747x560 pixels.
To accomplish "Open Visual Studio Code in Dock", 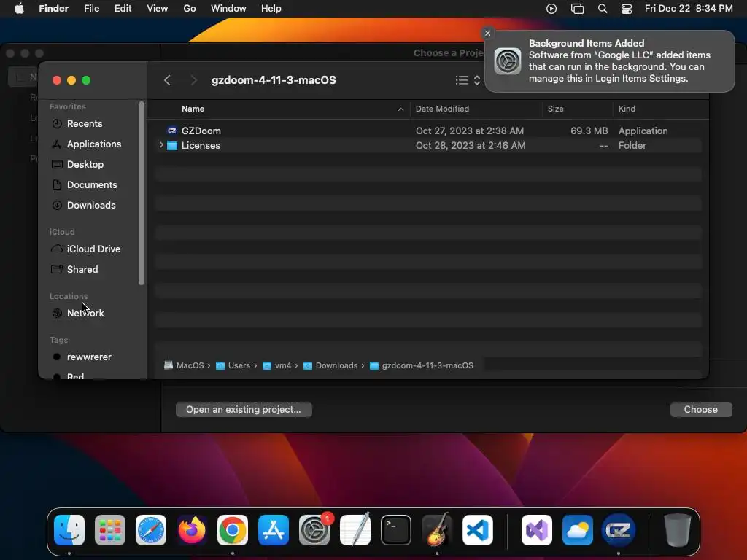I will (x=478, y=529).
